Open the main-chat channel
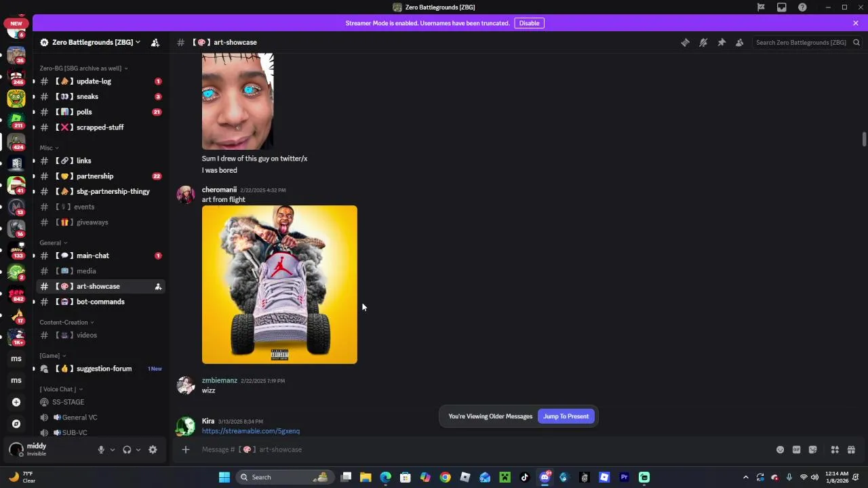 pos(100,256)
